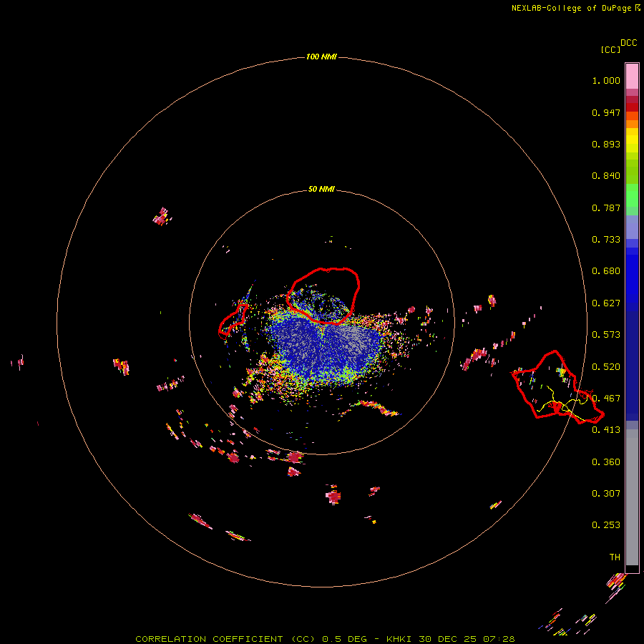The image size is (644, 644).
Task: Click the 50 NMI range ring label
Action: click(321, 189)
